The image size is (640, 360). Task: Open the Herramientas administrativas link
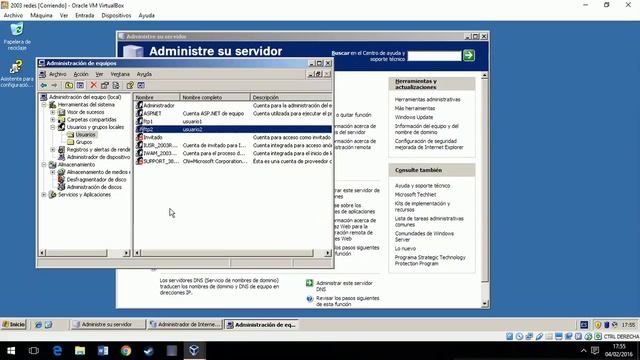click(x=427, y=100)
